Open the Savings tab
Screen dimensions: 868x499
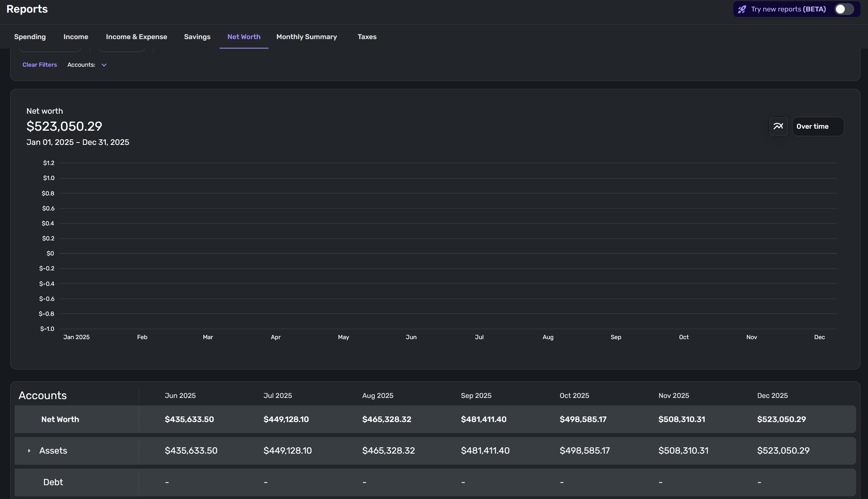tap(197, 37)
